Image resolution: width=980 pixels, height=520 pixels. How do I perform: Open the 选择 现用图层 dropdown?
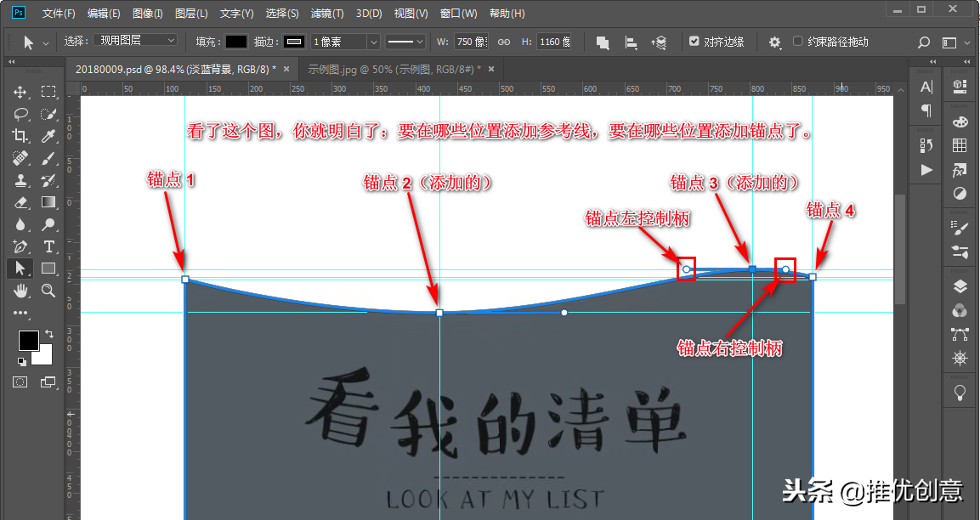136,41
